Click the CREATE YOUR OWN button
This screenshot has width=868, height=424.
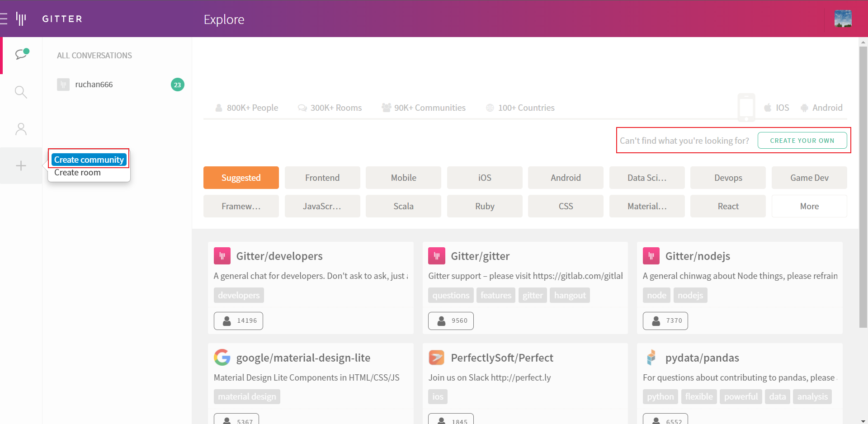(x=802, y=141)
